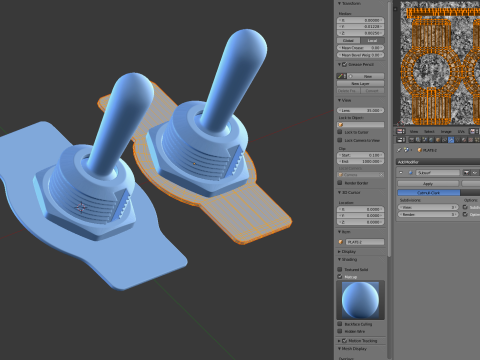Click the blue Subsurf modifier type icon
The width and height of the screenshot is (480, 360).
411,172
